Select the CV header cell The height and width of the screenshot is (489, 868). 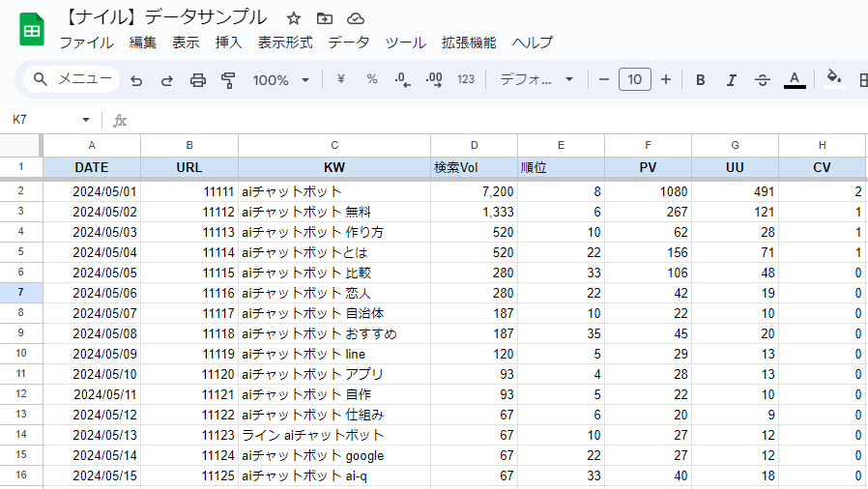pos(822,167)
